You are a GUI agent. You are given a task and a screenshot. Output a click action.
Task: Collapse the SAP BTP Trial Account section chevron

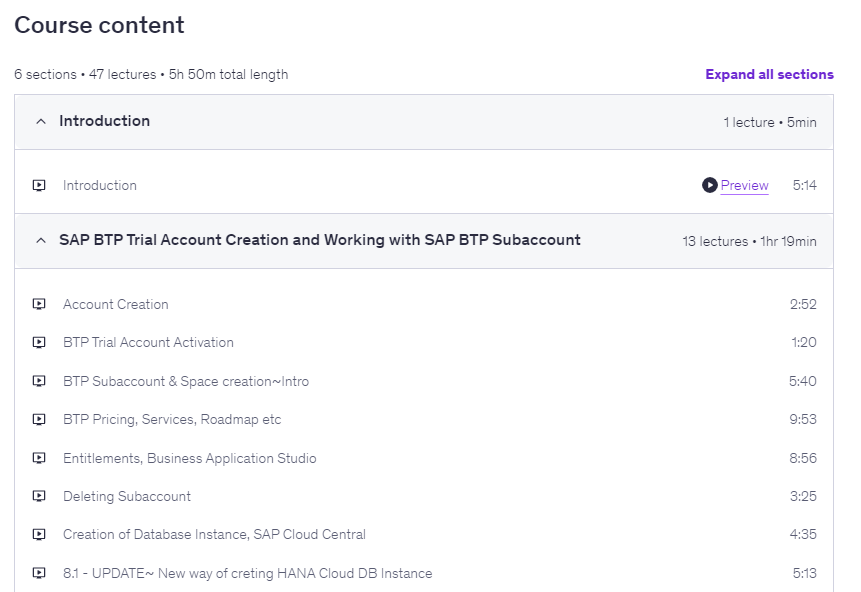coord(41,241)
